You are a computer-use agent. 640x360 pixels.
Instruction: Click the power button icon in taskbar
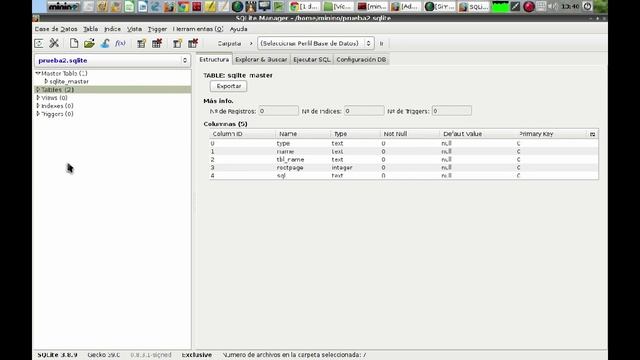coord(587,6)
